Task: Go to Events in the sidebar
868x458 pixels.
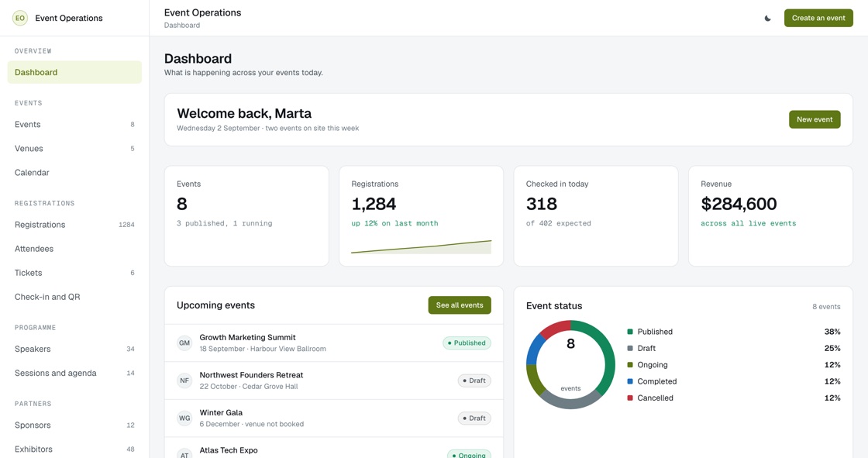Action: point(74,125)
